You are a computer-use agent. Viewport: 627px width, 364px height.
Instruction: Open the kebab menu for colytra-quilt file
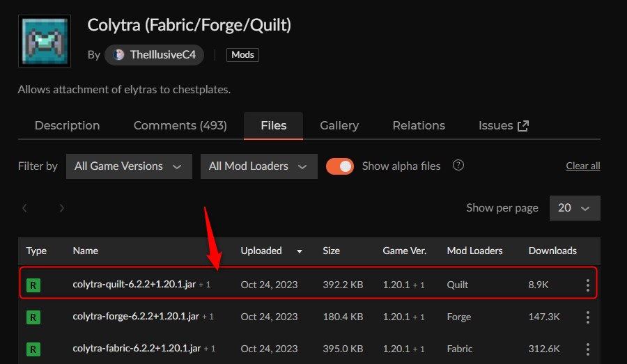pos(588,285)
